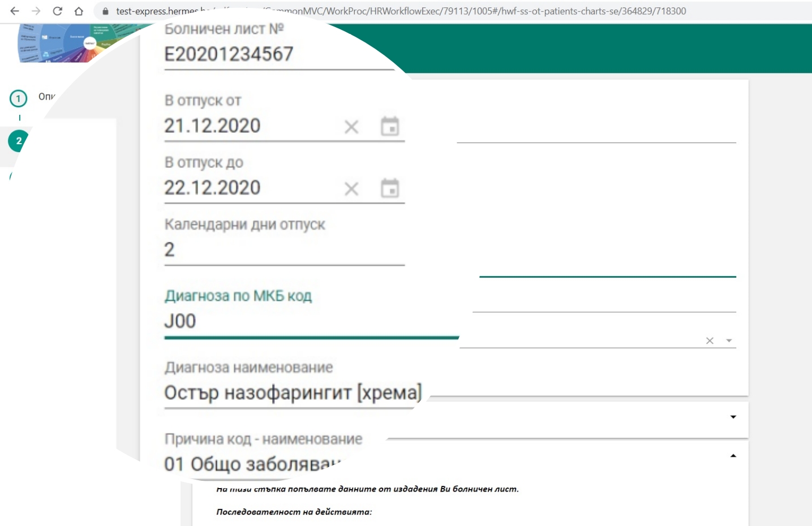Collapse the instructions panel with up arrow
This screenshot has width=812, height=526.
pos(733,456)
